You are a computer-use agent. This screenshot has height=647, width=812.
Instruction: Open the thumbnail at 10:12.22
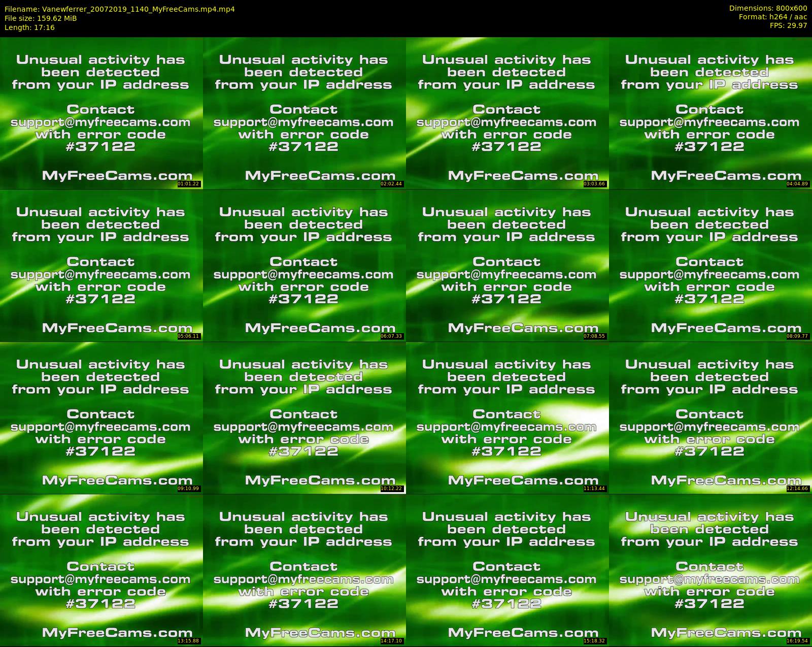pos(304,417)
